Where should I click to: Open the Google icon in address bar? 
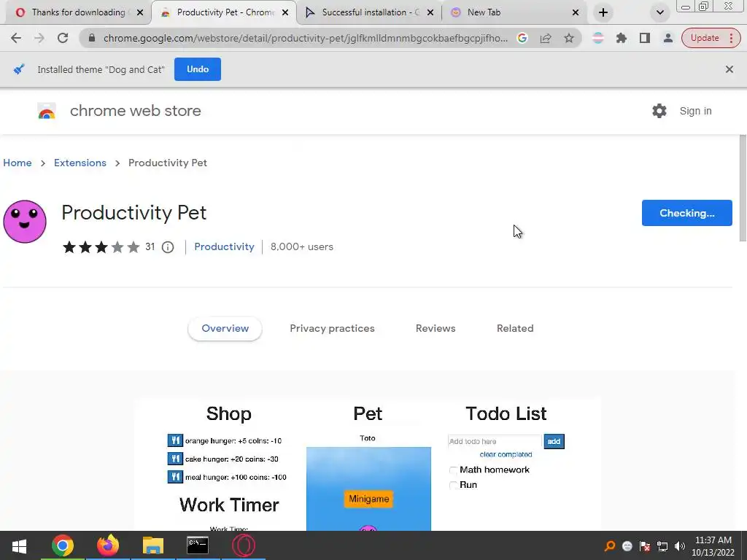coord(522,38)
